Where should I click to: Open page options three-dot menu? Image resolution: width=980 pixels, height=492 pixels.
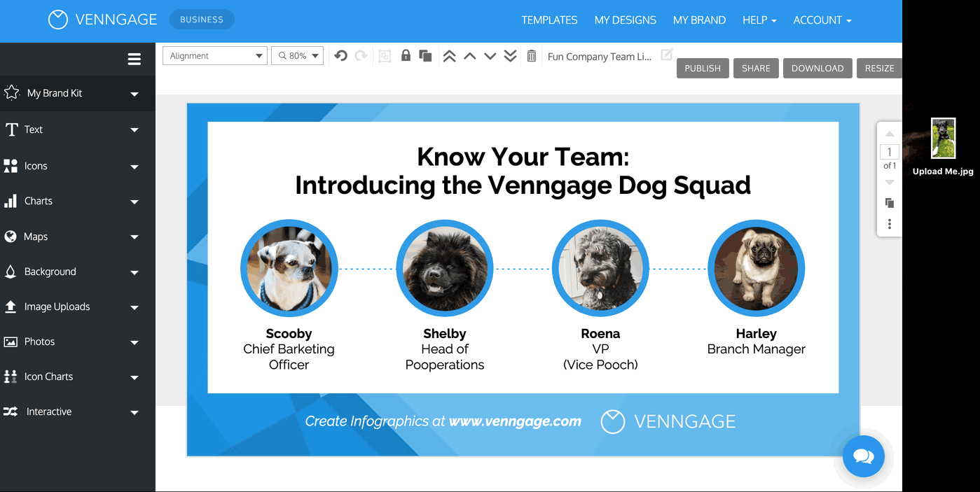click(x=890, y=224)
